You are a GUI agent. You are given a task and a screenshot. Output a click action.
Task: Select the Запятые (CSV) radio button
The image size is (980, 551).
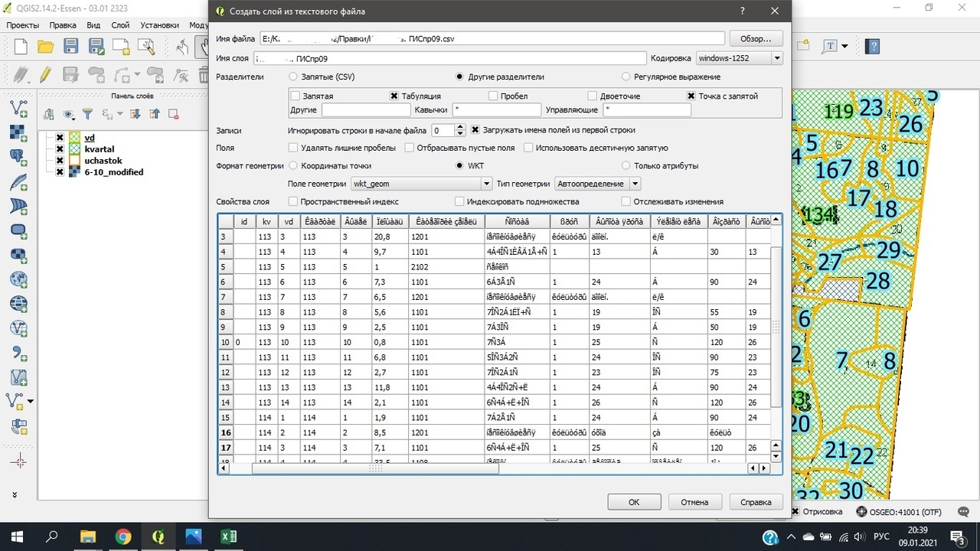[293, 77]
